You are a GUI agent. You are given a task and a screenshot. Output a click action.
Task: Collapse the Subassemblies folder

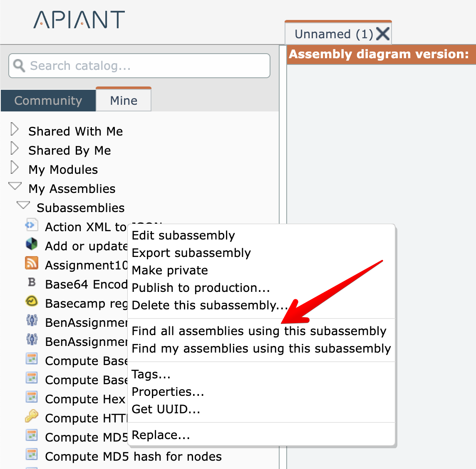23,205
